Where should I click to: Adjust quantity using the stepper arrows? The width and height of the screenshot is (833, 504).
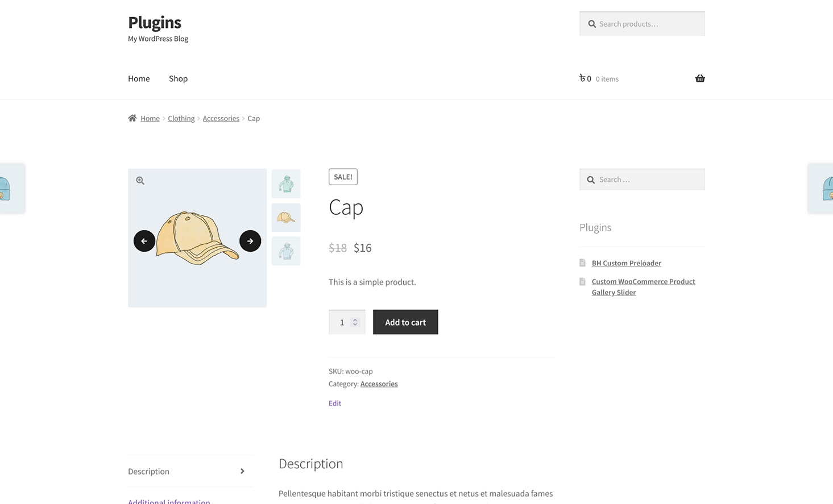pyautogui.click(x=355, y=322)
